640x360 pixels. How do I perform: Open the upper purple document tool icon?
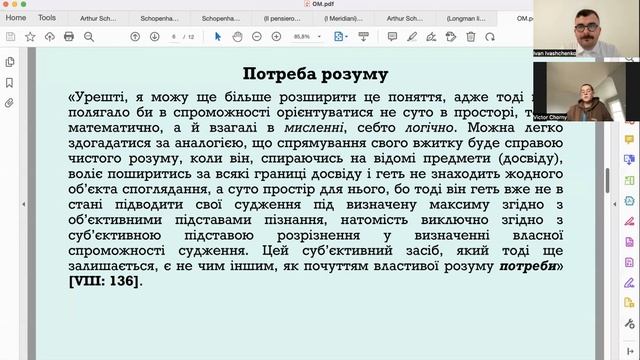629,242
